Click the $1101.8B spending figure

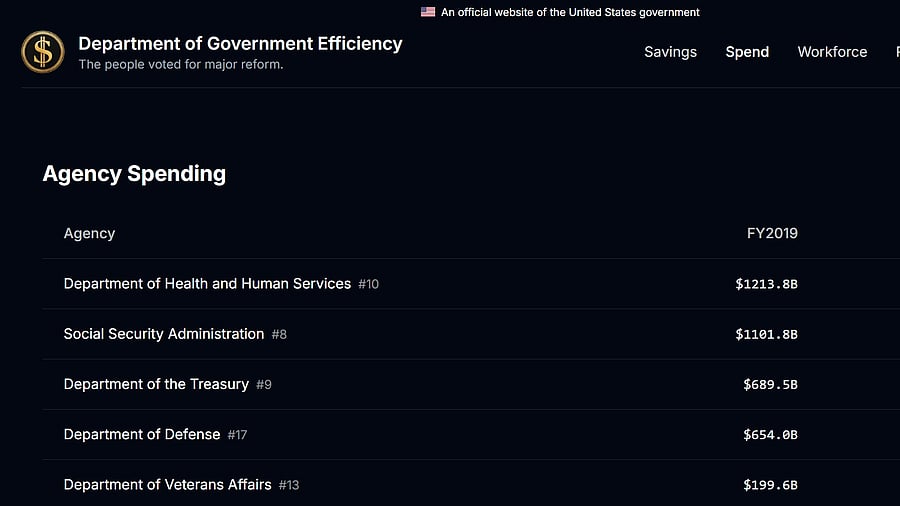tap(766, 334)
